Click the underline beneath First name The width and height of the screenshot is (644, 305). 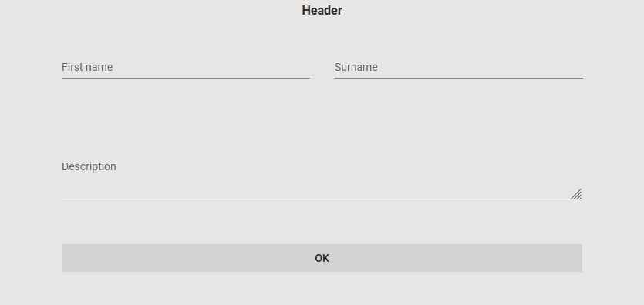[186, 78]
